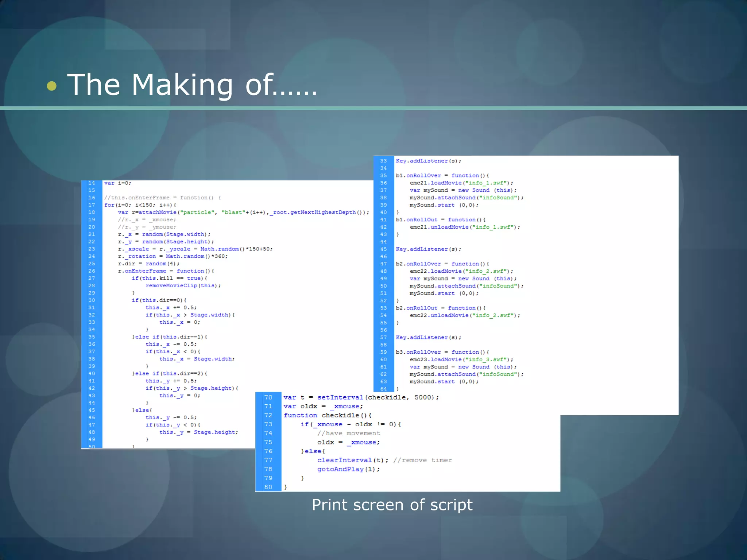Select emc22.unloadMovie("info_2.swf") line

[x=465, y=315]
